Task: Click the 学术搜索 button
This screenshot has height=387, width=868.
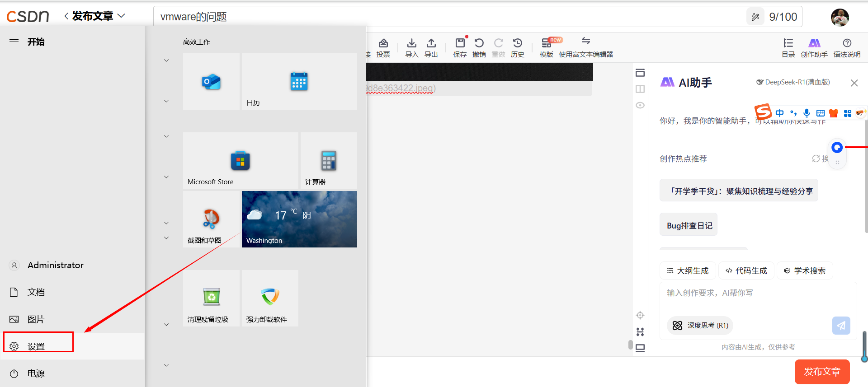Action: 805,270
